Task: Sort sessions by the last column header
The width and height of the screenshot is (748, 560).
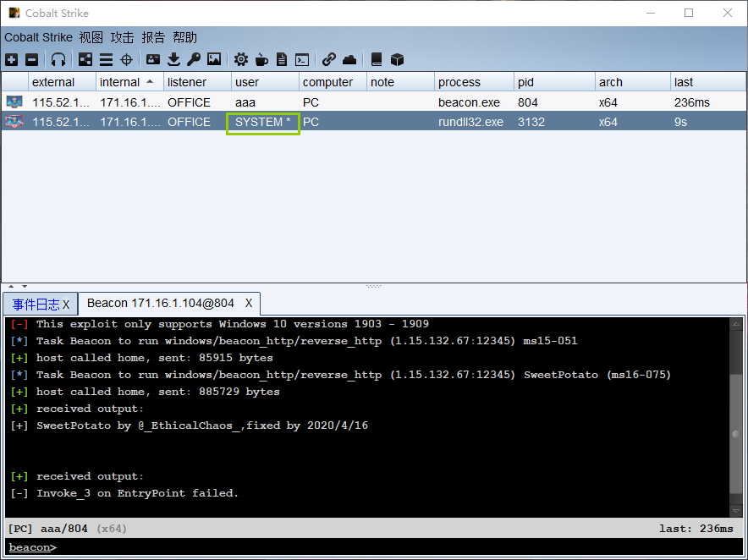Action: pyautogui.click(x=708, y=82)
